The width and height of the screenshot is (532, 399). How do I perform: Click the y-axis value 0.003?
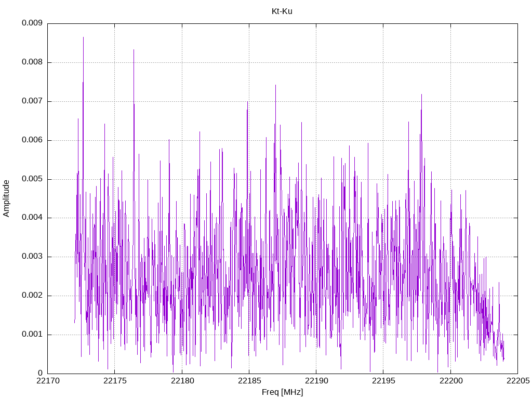[32, 257]
